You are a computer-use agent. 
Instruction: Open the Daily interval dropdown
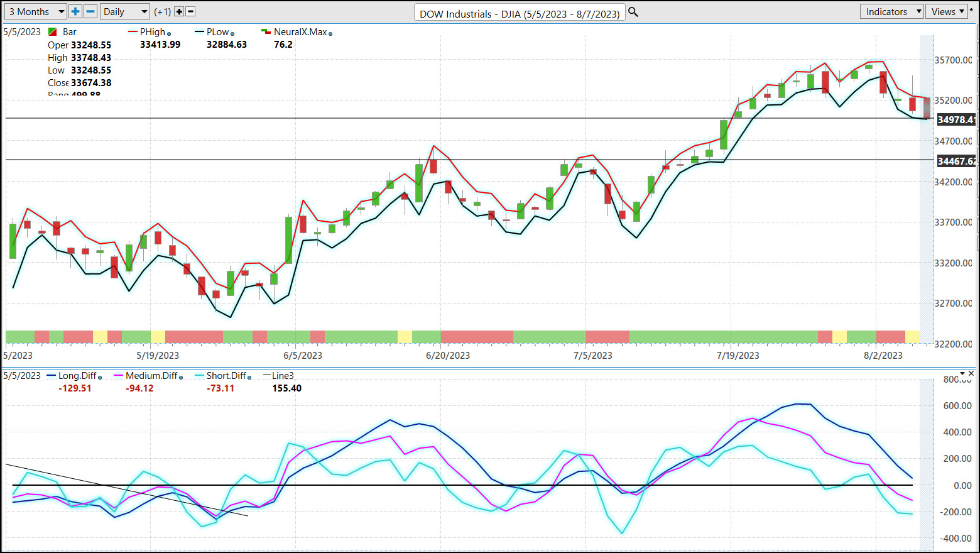[x=125, y=11]
